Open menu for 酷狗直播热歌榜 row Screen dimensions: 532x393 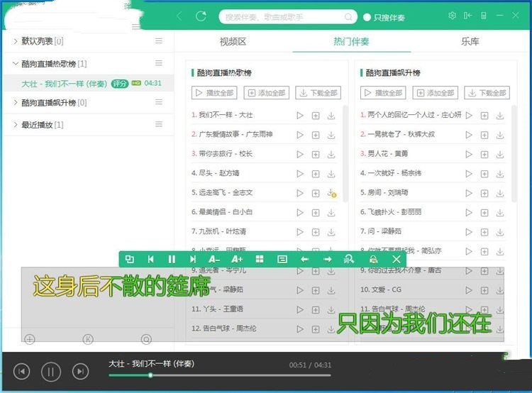[159, 63]
